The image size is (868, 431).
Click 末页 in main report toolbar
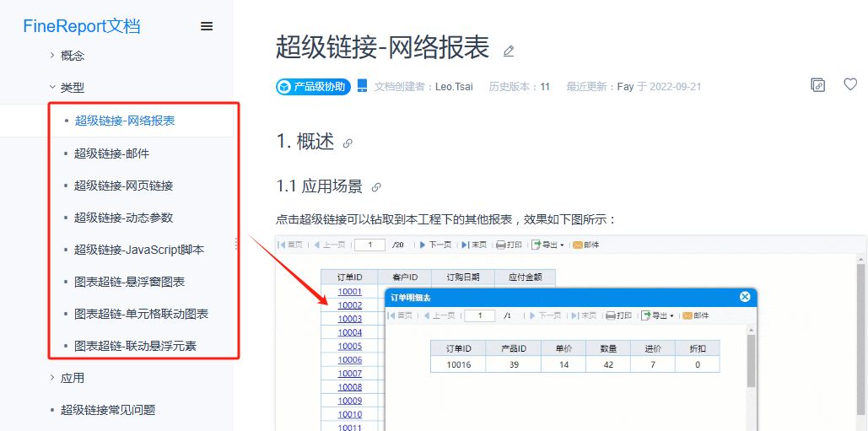(x=474, y=245)
